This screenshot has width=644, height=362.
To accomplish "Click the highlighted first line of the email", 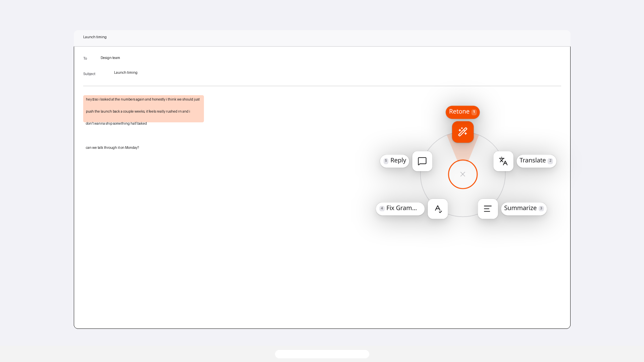I will pyautogui.click(x=143, y=100).
